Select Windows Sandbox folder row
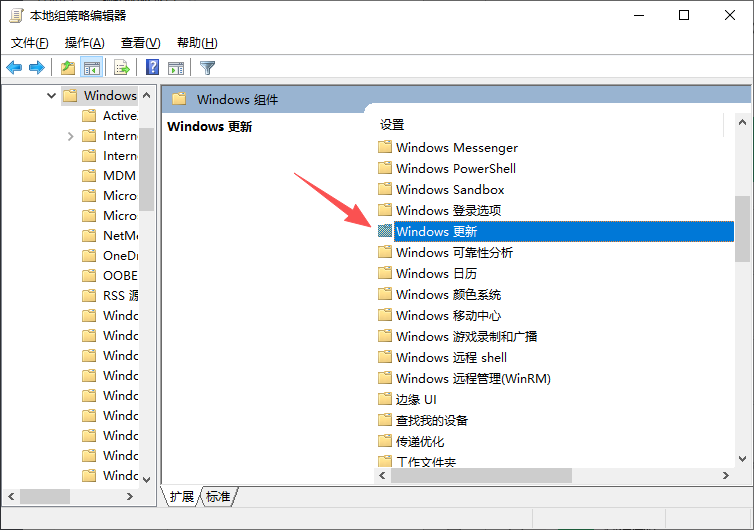This screenshot has width=754, height=530. (x=450, y=189)
